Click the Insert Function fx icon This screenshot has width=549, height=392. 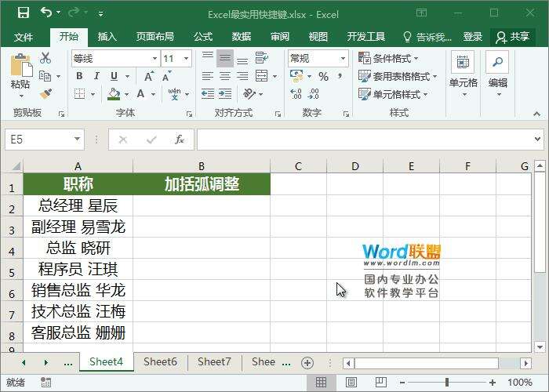[179, 140]
